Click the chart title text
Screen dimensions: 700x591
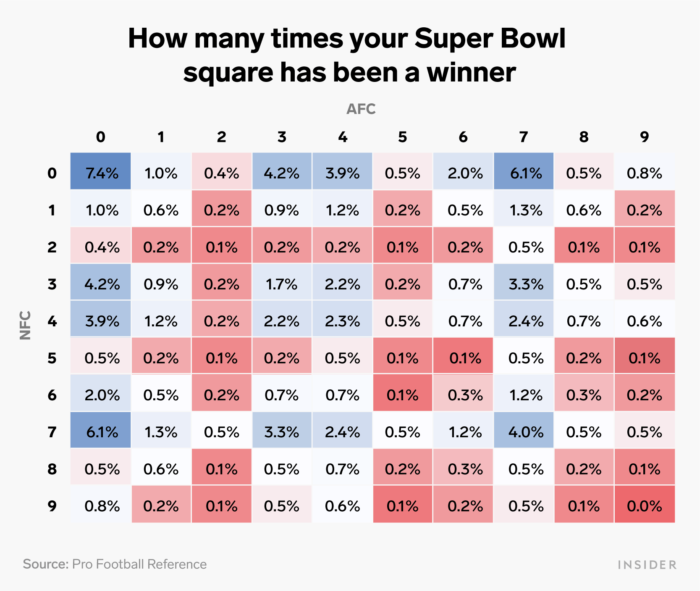click(x=347, y=55)
